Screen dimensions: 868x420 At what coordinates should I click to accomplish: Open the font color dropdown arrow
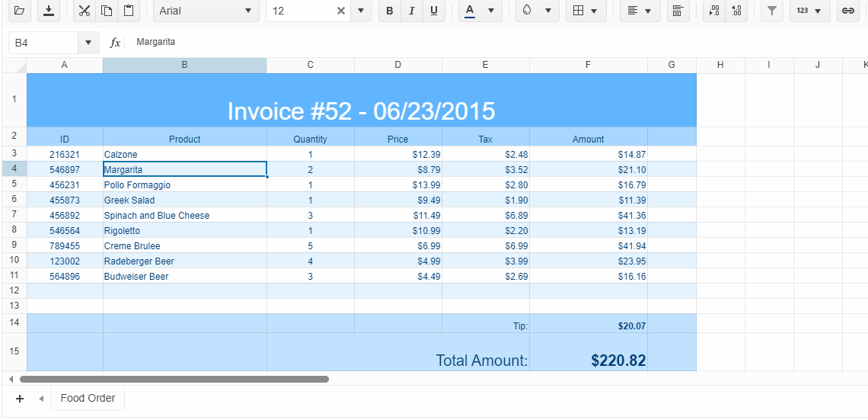490,11
